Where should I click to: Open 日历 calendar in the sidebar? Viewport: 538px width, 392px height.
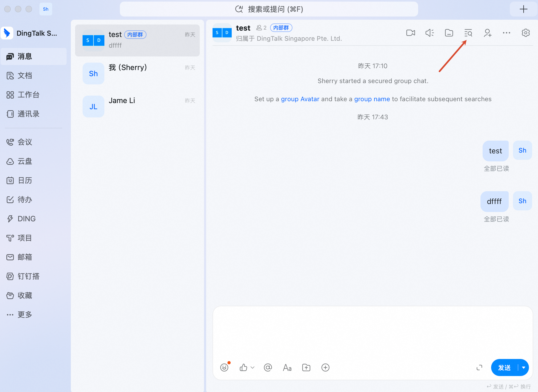34,181
